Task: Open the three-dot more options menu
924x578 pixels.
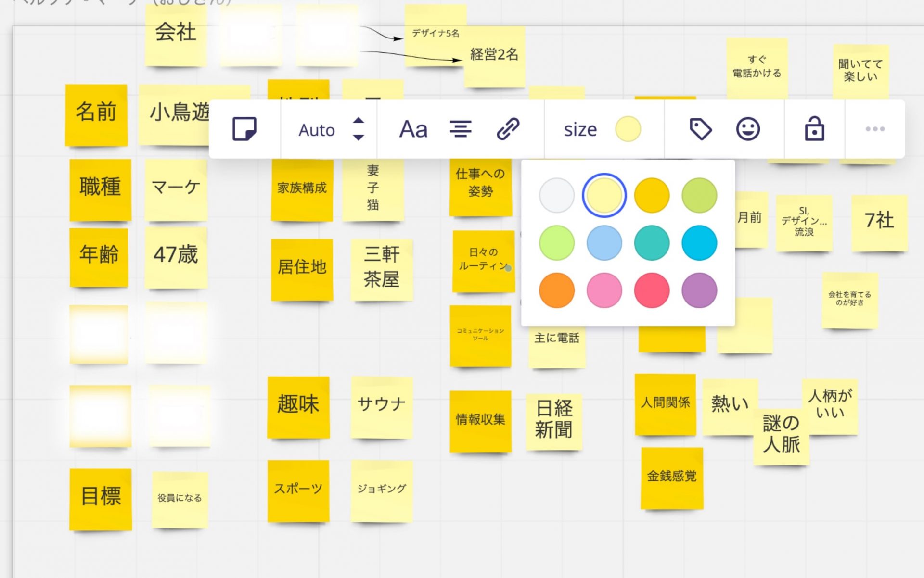Action: click(874, 129)
